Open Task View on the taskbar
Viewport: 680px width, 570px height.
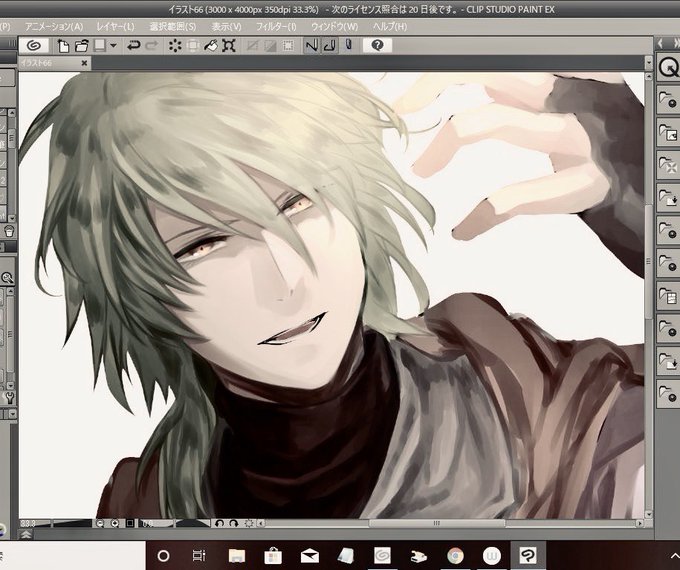click(199, 556)
